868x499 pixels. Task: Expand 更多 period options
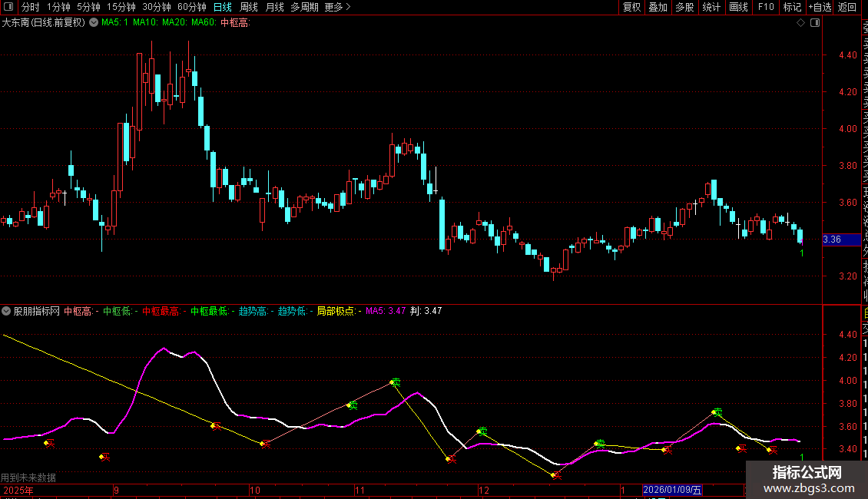337,7
